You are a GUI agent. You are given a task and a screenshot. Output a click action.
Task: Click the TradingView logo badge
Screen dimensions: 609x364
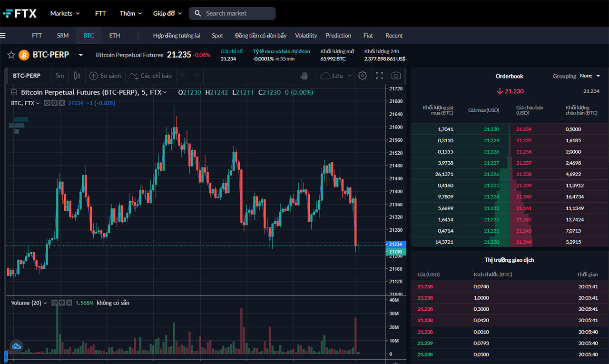click(17, 346)
